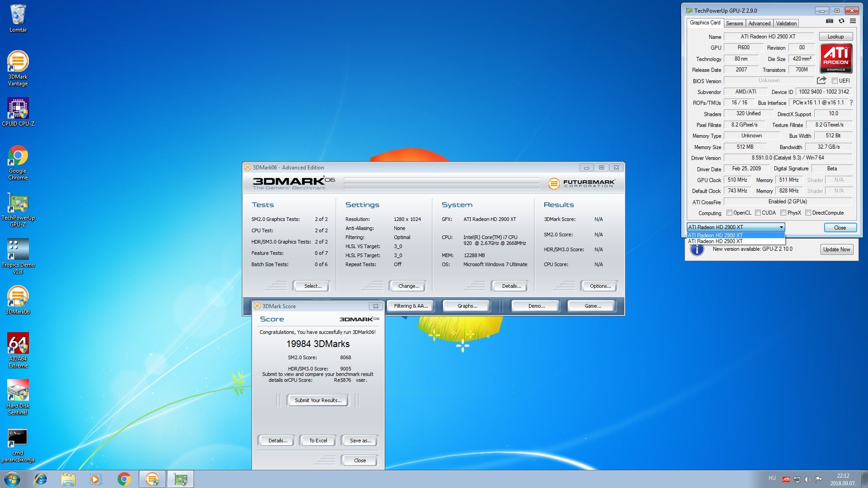The height and width of the screenshot is (488, 868).
Task: Take a GPU-Z screenshot with the camera icon
Action: [x=830, y=21]
